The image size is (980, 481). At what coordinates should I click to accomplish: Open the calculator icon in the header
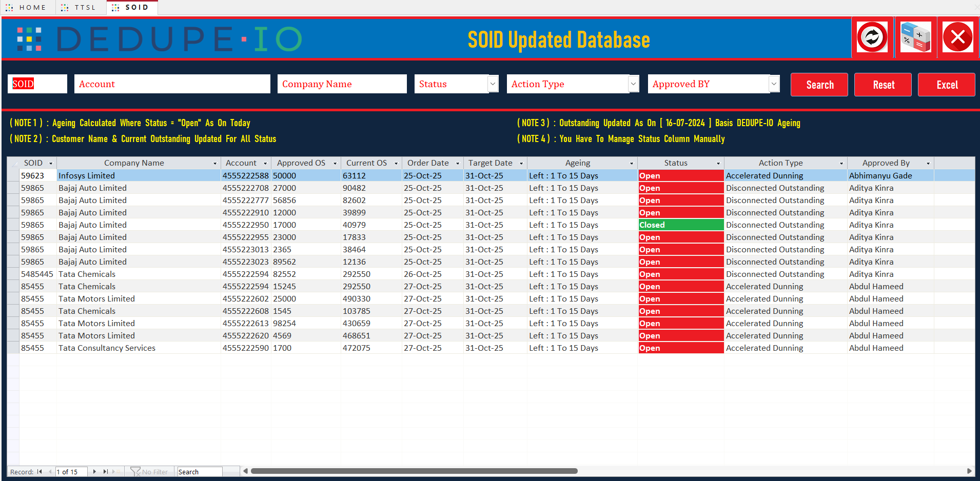coord(915,37)
